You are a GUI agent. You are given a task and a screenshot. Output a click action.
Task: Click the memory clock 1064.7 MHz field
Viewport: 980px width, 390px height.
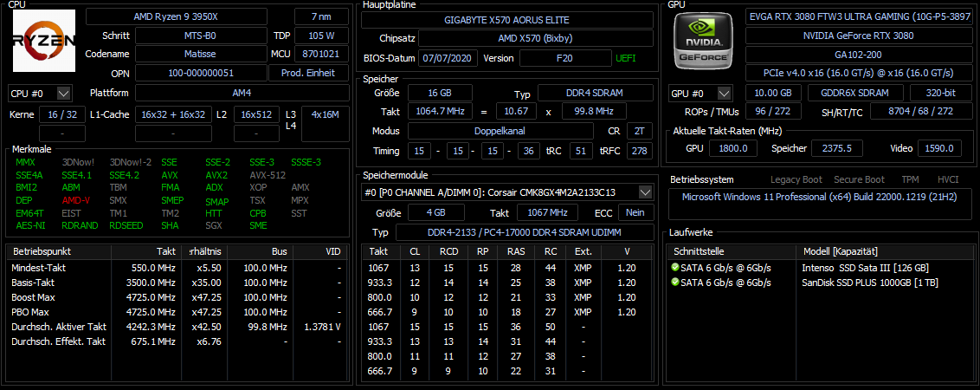440,112
